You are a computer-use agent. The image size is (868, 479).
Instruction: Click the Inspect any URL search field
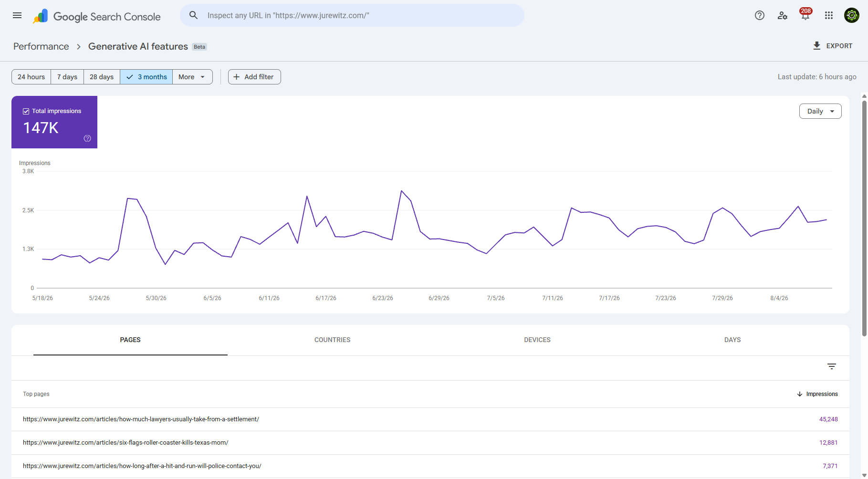pyautogui.click(x=352, y=15)
